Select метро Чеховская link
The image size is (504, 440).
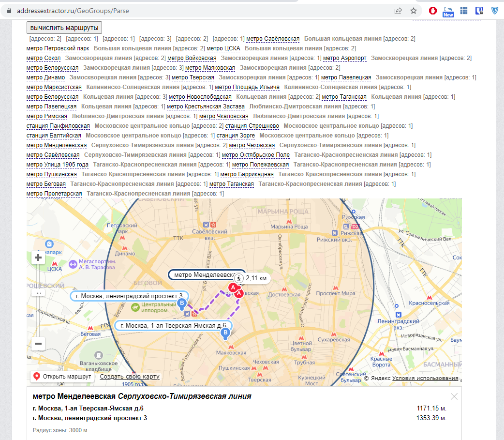252,145
